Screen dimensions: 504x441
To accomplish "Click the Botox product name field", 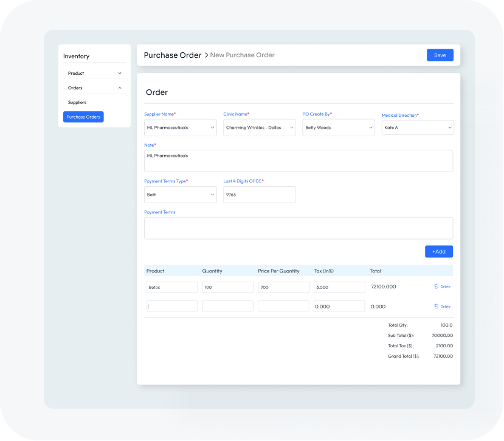I will point(171,287).
